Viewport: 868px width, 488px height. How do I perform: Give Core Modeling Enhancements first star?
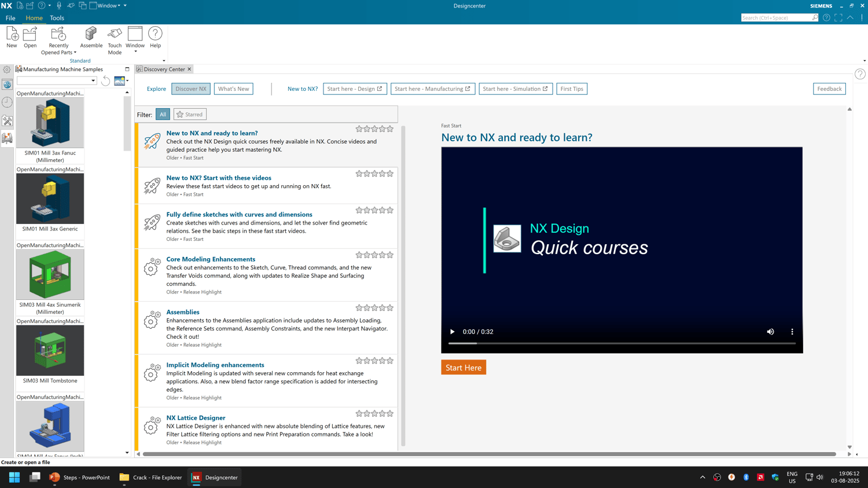pyautogui.click(x=359, y=255)
